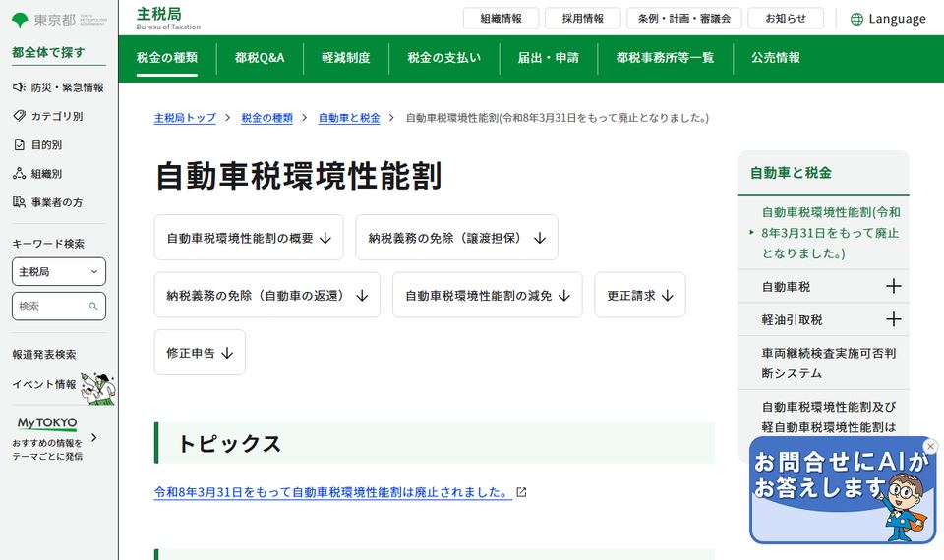Jump to 自動車税環境性能割の概要 section
944x560 pixels.
pyautogui.click(x=249, y=238)
